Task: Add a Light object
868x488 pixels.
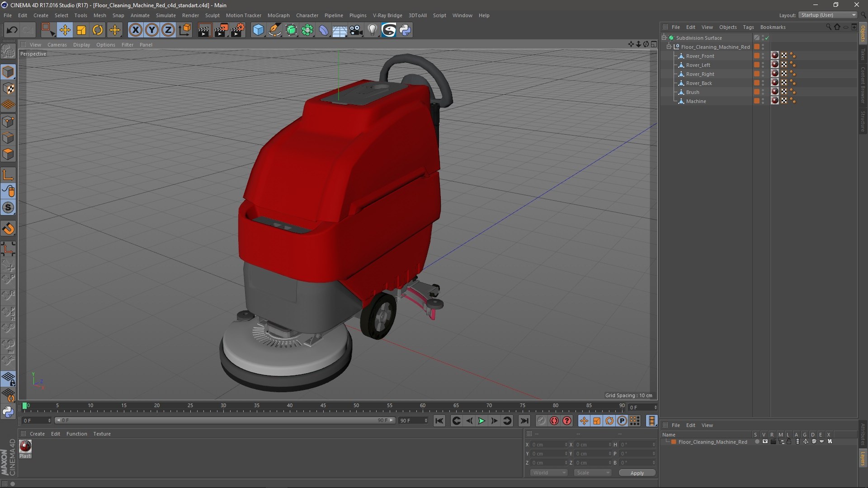Action: (x=373, y=30)
